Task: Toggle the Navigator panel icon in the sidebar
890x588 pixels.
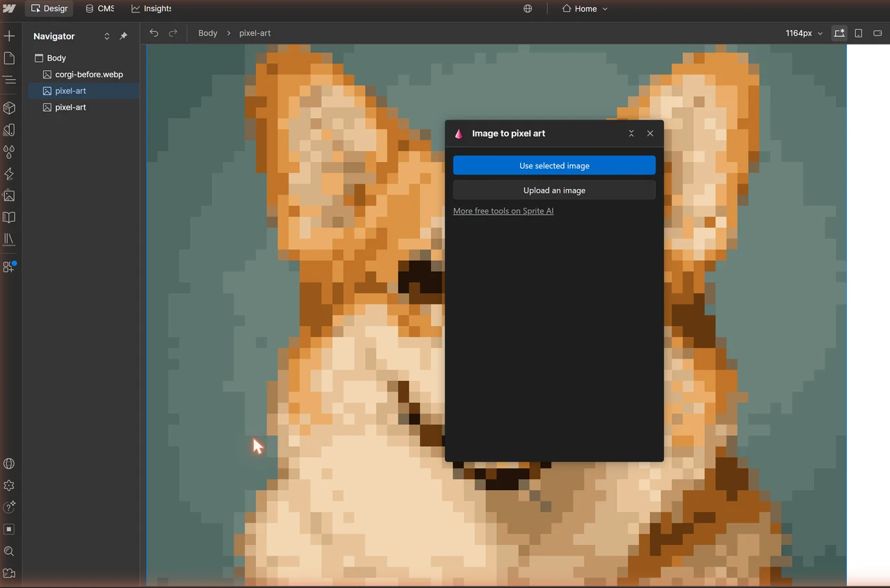Action: click(9, 80)
